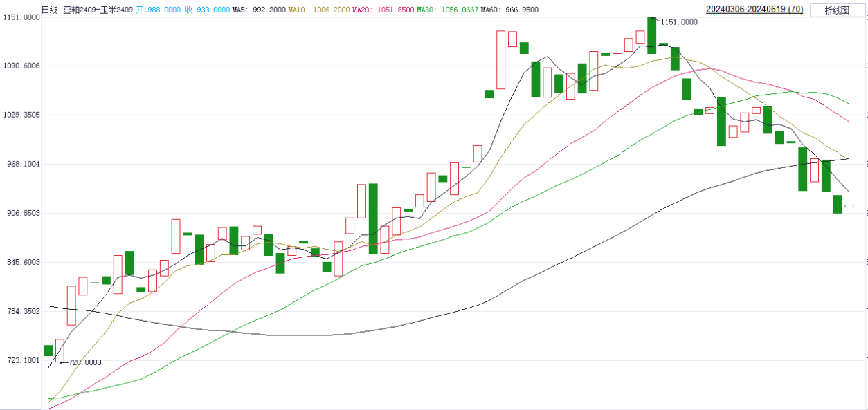Click the 1151.0000 y-axis label on the left
This screenshot has height=410, width=868.
pos(21,17)
